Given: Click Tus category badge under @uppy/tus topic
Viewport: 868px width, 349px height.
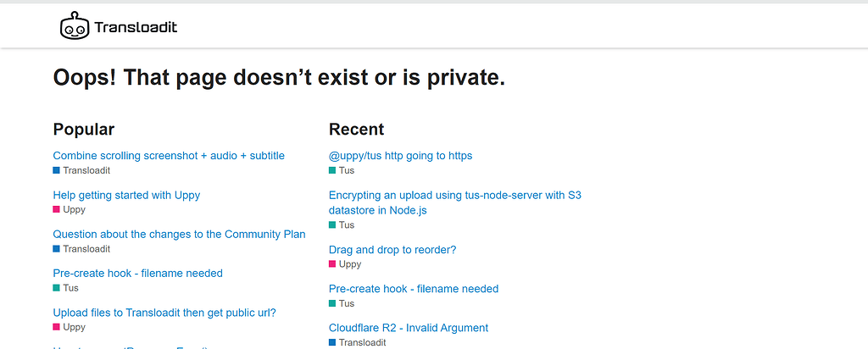Looking at the screenshot, I should 342,170.
